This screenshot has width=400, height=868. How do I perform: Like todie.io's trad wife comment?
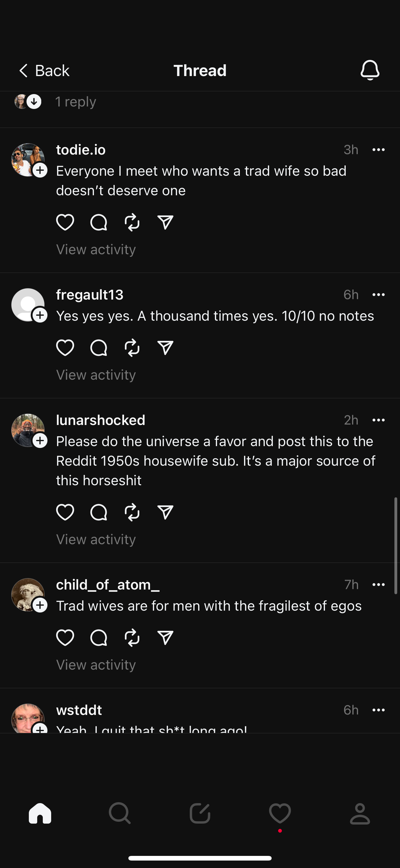coord(65,222)
